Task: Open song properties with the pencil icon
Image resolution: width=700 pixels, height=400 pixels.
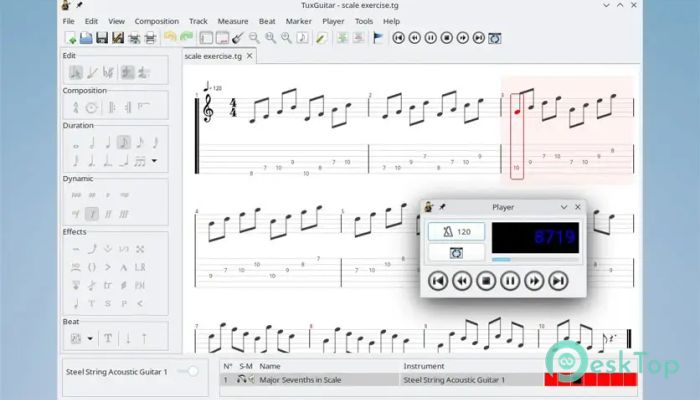Action: point(321,38)
